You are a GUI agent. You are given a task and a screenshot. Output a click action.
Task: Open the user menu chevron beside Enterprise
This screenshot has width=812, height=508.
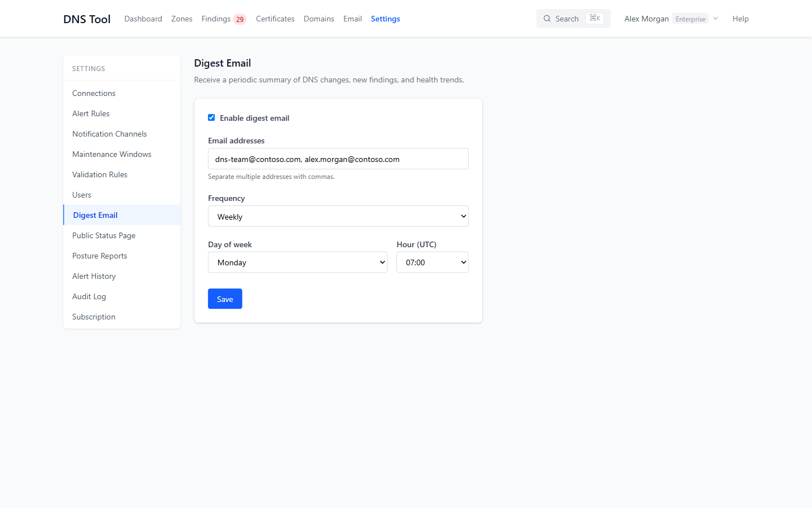(716, 19)
